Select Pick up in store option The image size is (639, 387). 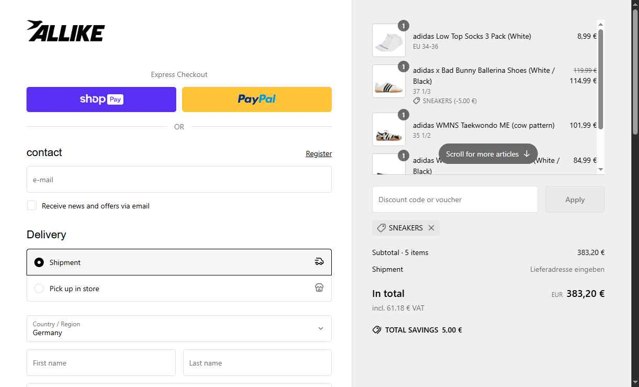179,289
